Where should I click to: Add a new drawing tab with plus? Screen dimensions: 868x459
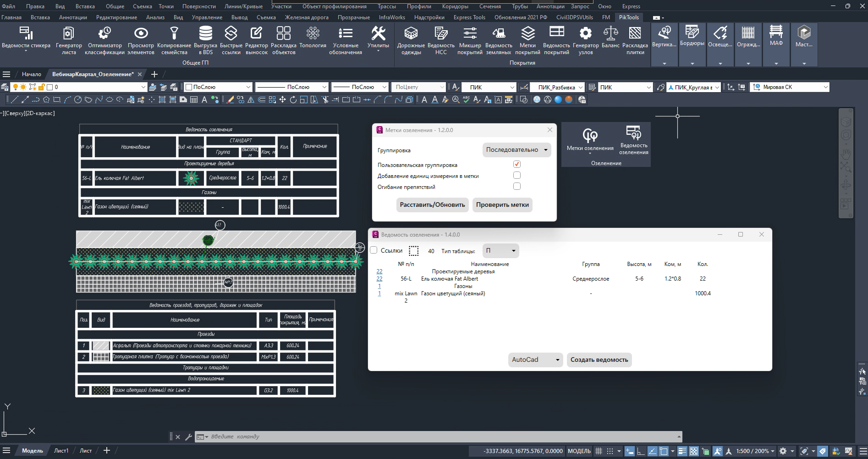[154, 74]
